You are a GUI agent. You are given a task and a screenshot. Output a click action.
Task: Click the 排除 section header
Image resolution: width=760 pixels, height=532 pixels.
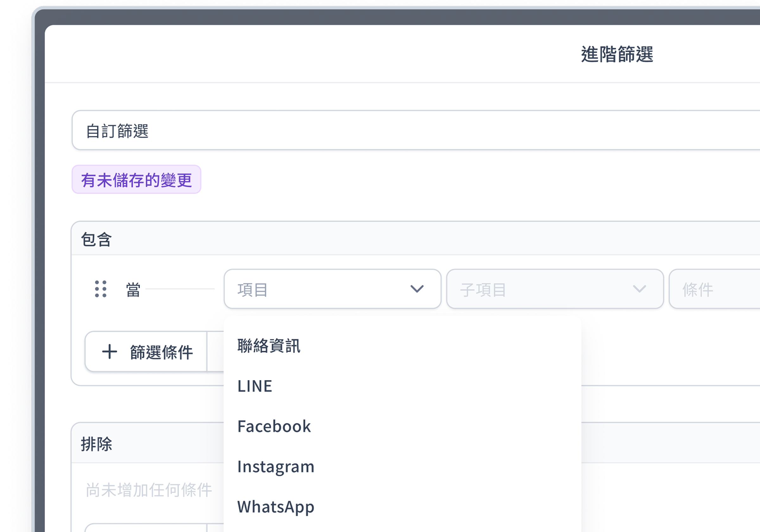click(x=96, y=444)
